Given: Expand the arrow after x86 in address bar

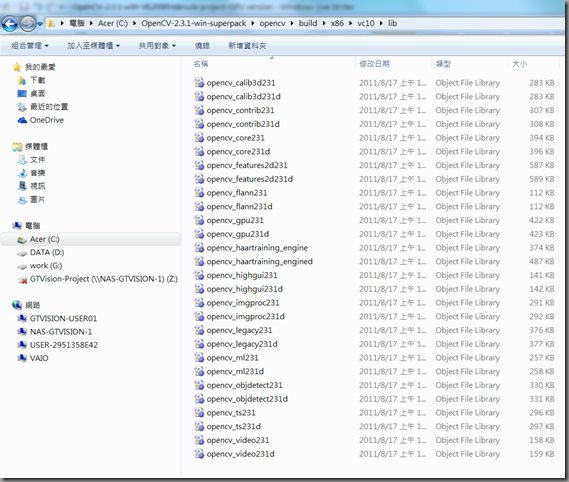Looking at the screenshot, I should pyautogui.click(x=351, y=23).
